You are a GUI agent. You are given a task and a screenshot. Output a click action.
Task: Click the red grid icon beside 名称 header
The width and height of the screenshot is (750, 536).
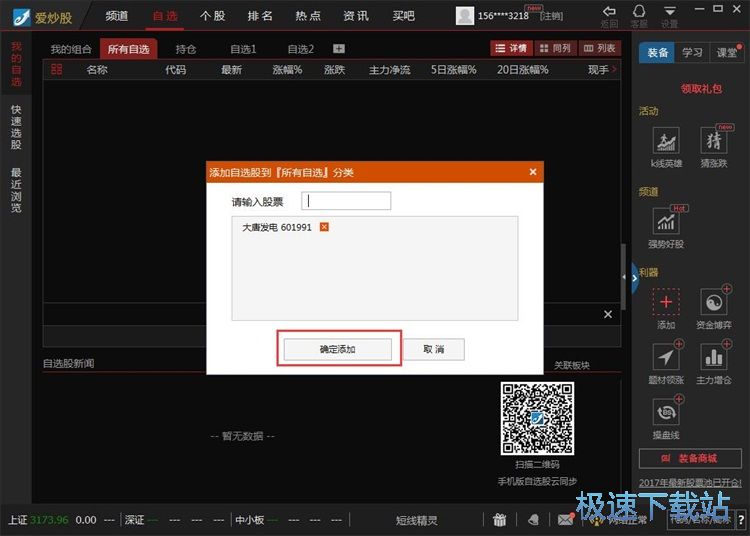pos(56,70)
